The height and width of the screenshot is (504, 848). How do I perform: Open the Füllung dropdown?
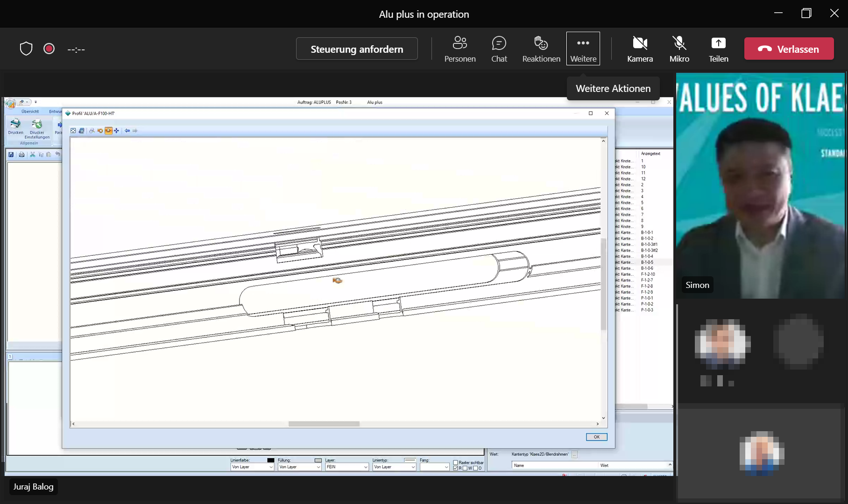tap(299, 467)
